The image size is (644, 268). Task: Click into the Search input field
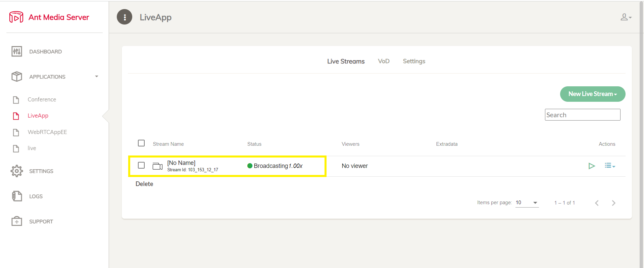(583, 115)
